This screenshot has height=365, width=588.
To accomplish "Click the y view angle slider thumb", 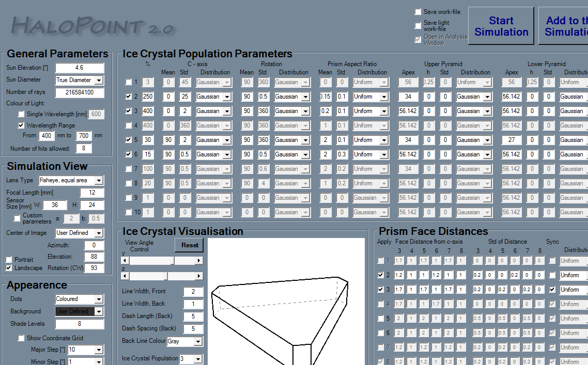I will pyautogui.click(x=172, y=260).
